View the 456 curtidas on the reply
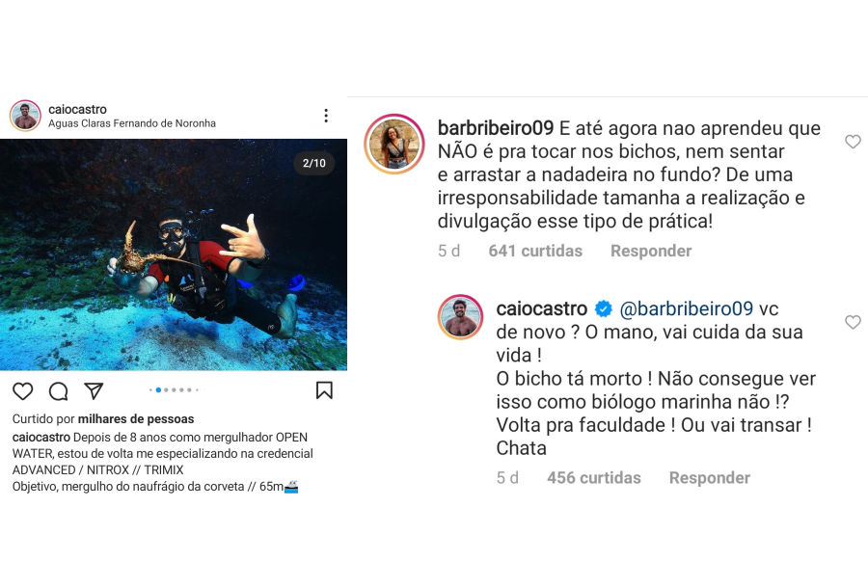Viewport: 868px width, 588px height. point(594,477)
